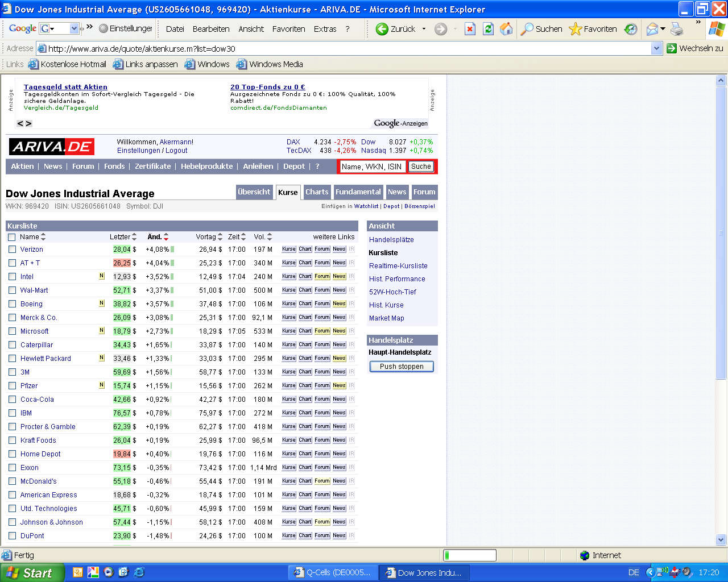Open the browser history (Verlauf) icon
Screen dimensions: 728x582
tap(631, 29)
